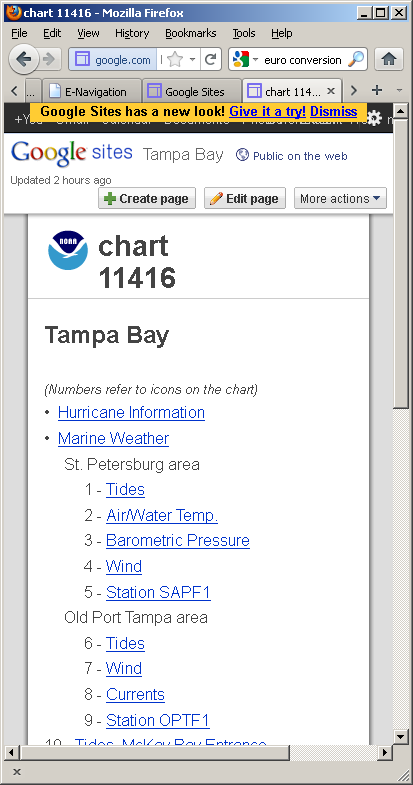This screenshot has width=413, height=785.
Task: Click the horizontal scrollbar thumb
Action: [154, 752]
